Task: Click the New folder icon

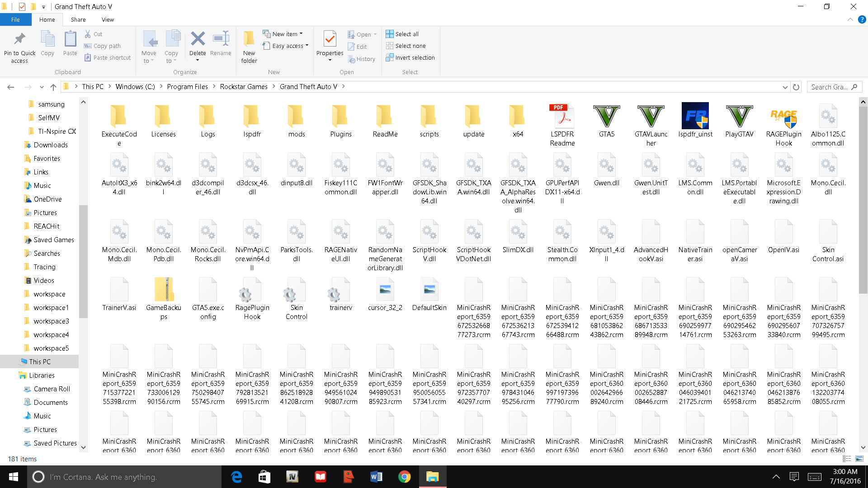Action: pos(249,40)
